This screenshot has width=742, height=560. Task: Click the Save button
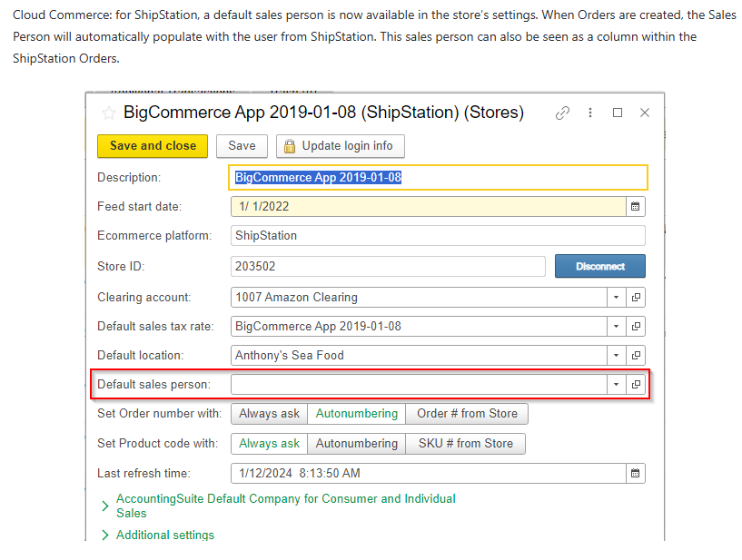[242, 146]
